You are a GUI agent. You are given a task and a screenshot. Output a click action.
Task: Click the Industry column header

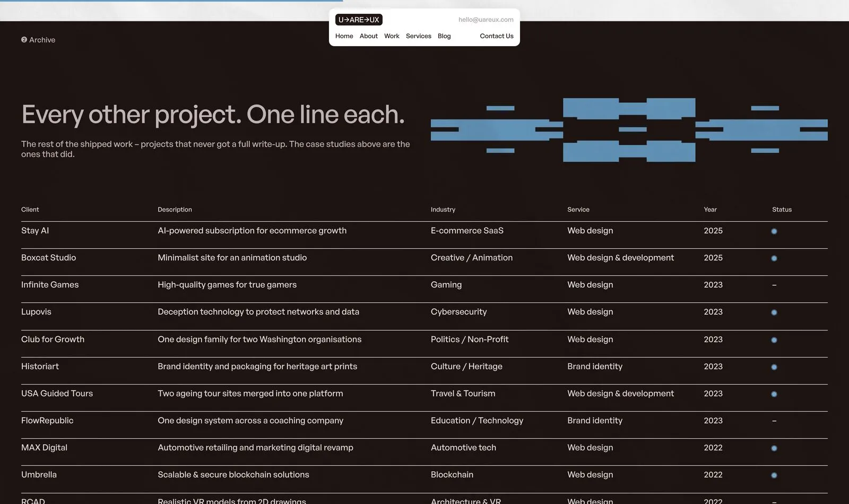443,210
